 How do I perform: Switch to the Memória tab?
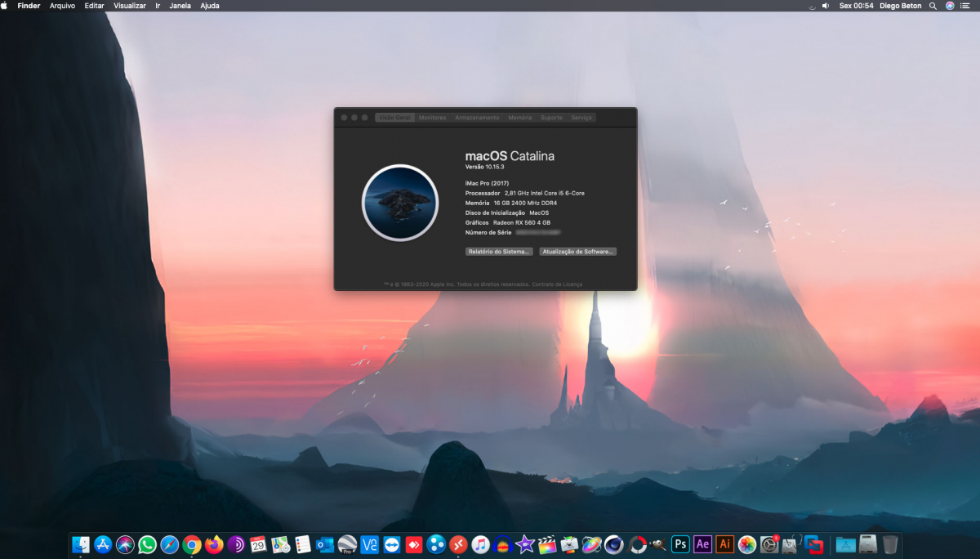coord(519,118)
